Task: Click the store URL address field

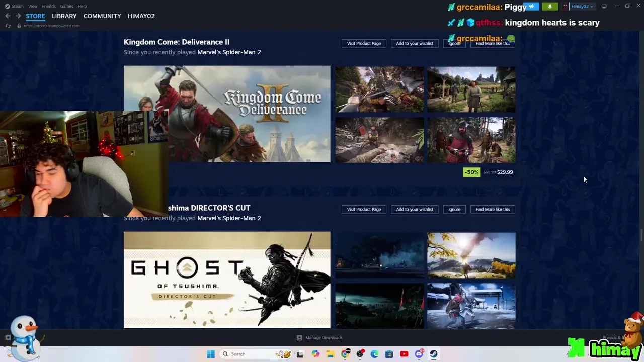Action: [52, 26]
